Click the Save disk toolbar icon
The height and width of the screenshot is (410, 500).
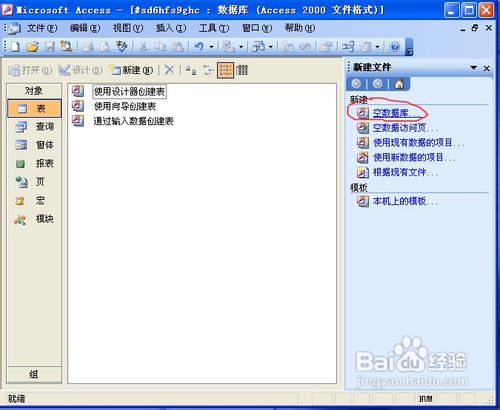coord(49,47)
